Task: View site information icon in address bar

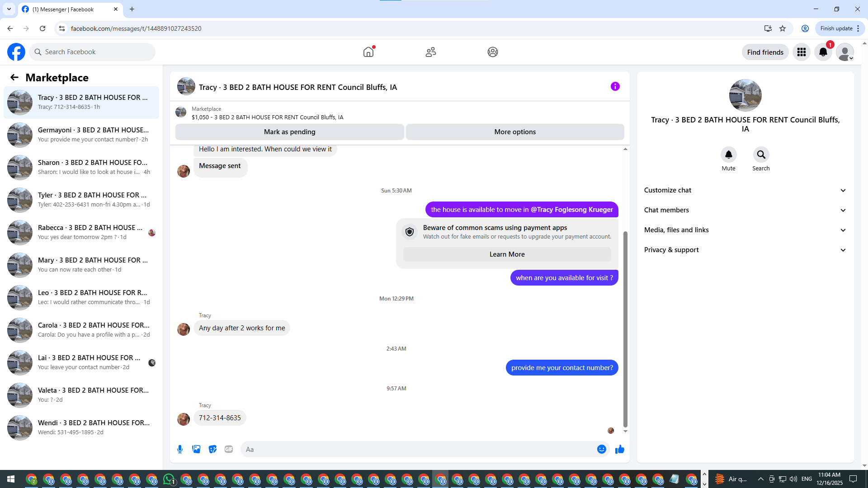Action: pos(62,28)
